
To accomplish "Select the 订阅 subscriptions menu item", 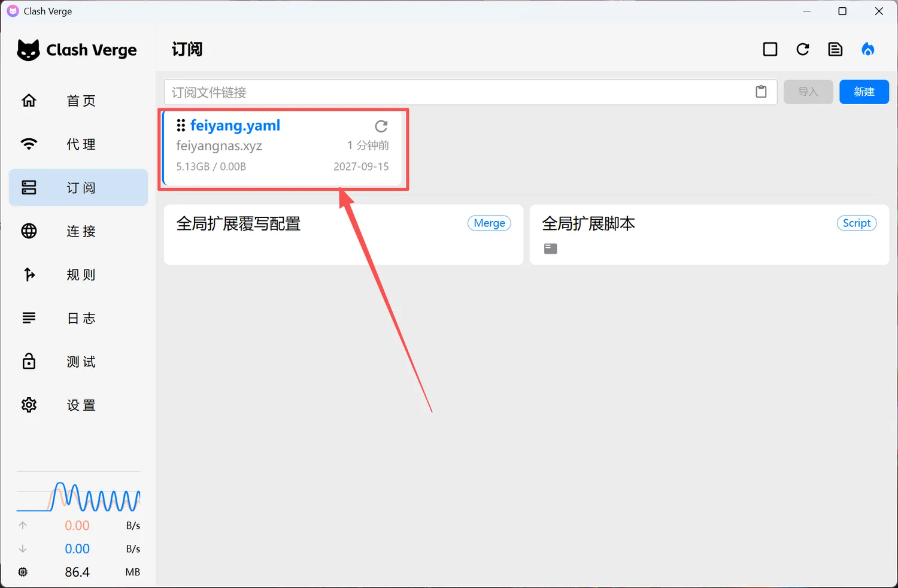I will [x=78, y=187].
